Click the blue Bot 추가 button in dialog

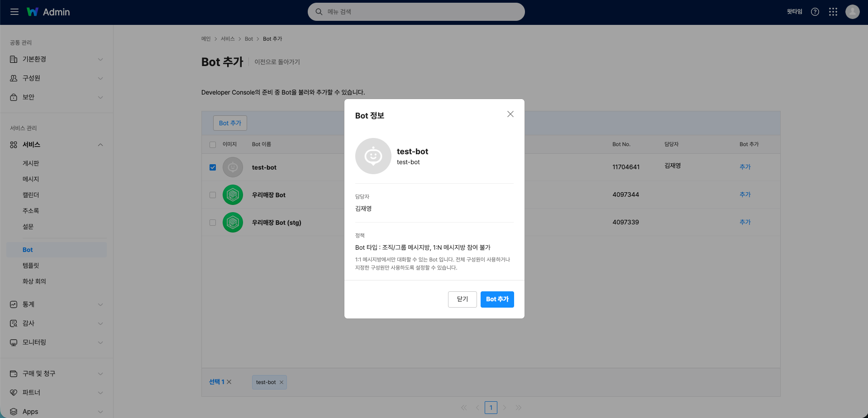pyautogui.click(x=497, y=299)
